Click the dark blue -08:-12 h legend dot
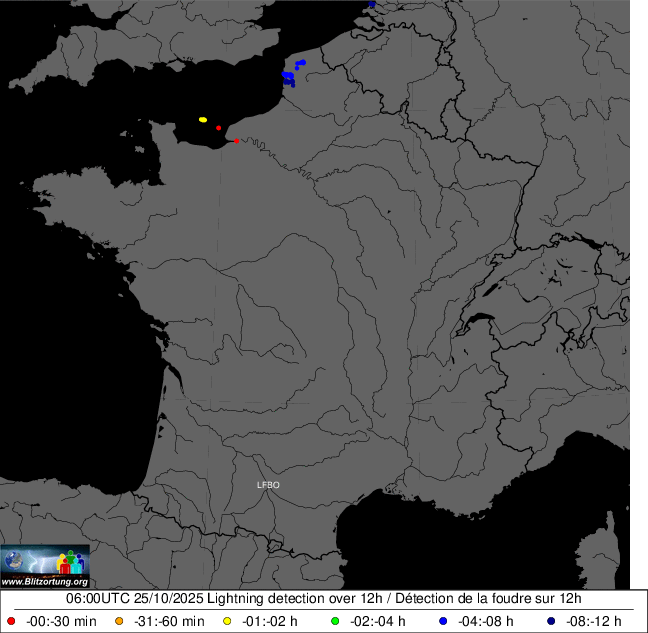Viewport: 648px width, 633px height. 550,621
